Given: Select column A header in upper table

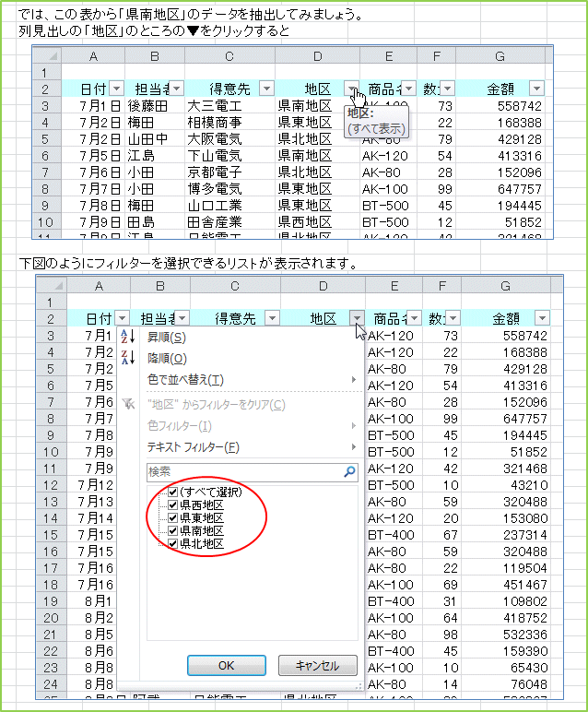Looking at the screenshot, I should (x=93, y=56).
